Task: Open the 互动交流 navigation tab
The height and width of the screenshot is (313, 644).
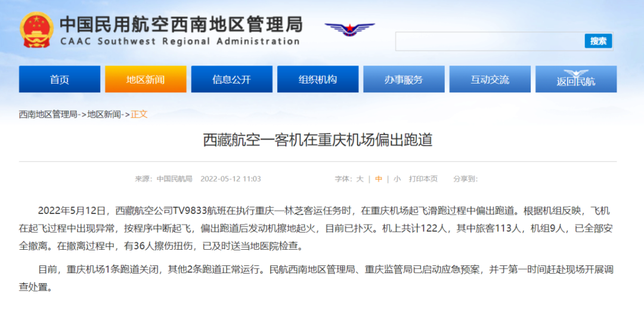Action: click(490, 79)
